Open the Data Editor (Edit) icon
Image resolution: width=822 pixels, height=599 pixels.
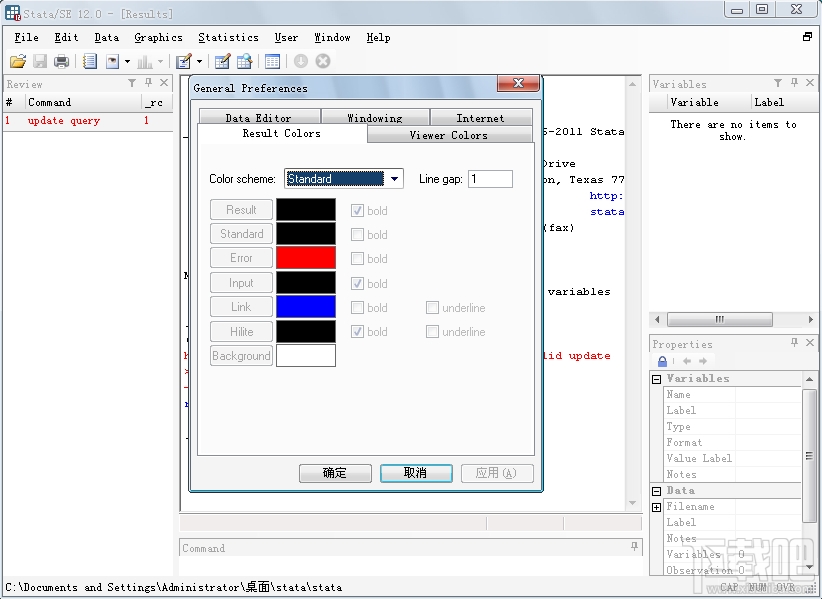(224, 60)
